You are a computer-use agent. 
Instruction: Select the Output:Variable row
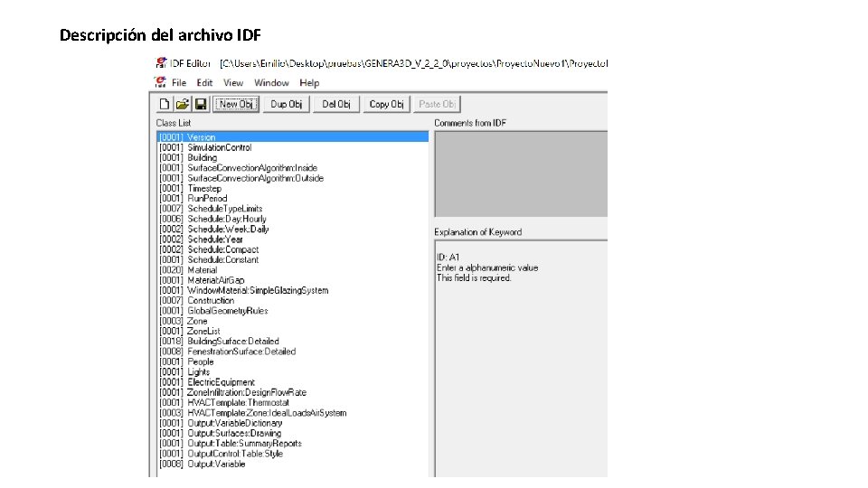tap(293, 464)
